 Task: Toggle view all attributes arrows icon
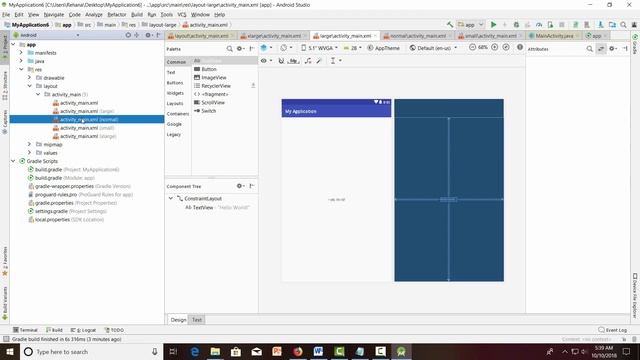[601, 49]
